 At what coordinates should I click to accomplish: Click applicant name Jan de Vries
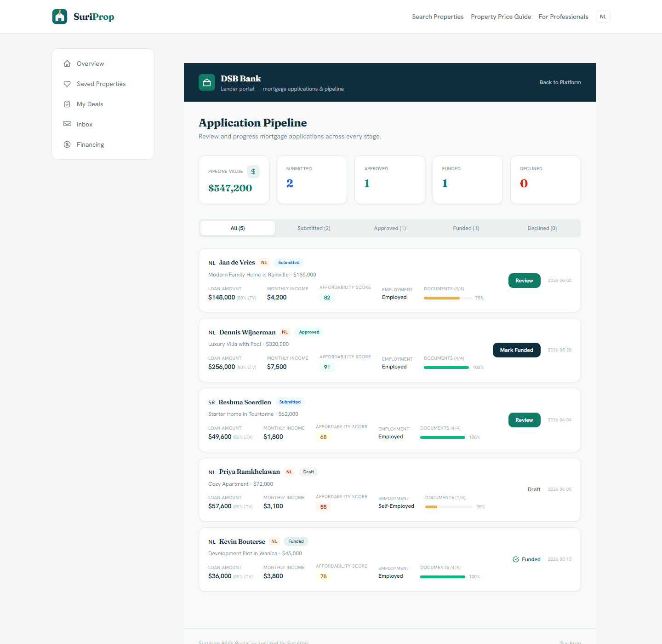point(237,263)
